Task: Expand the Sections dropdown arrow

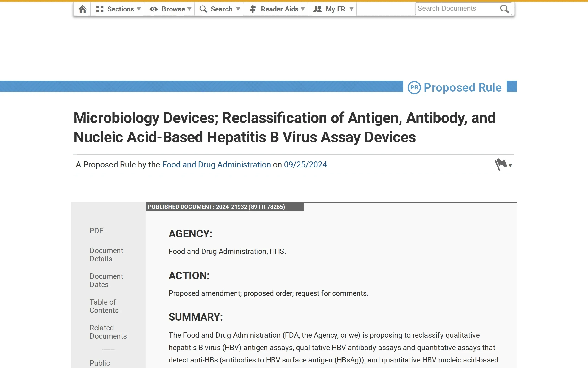Action: click(x=139, y=9)
